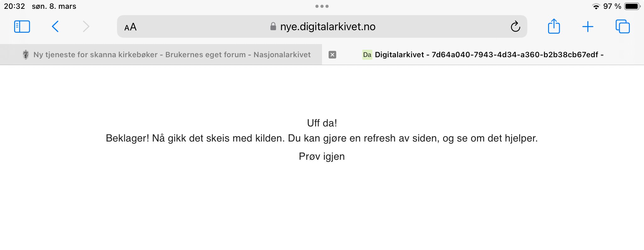Viewport: 644px width, 250px height.
Task: Show the Safari sidebar
Action: coord(22,27)
